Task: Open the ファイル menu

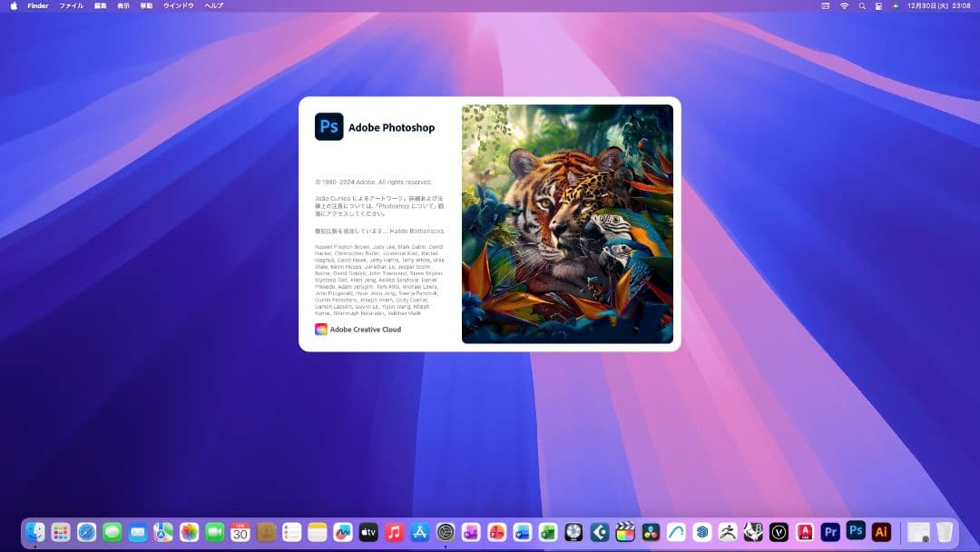Action: coord(71,5)
